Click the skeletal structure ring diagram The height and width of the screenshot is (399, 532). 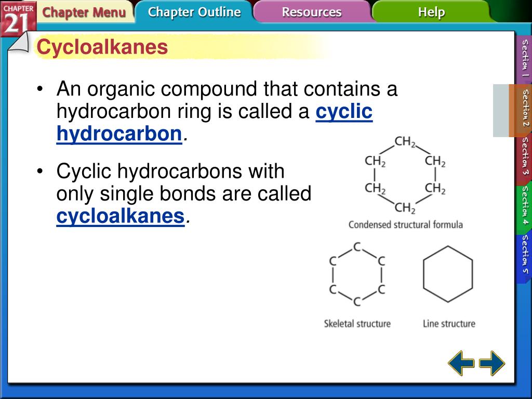click(x=357, y=274)
